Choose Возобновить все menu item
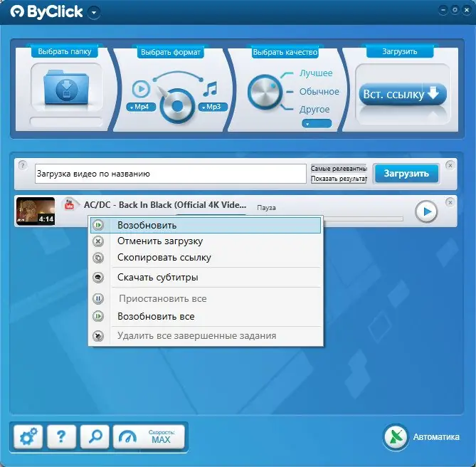This screenshot has width=476, height=467. 206,316
